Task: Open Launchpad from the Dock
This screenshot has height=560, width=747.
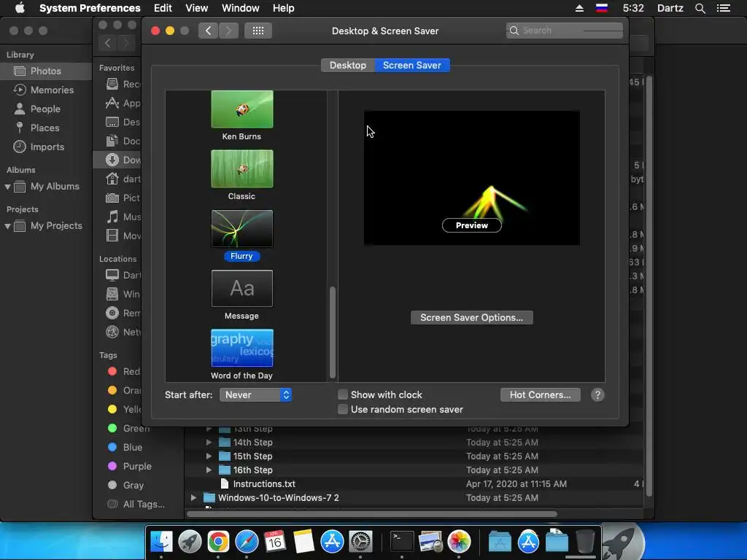Action: pyautogui.click(x=190, y=542)
